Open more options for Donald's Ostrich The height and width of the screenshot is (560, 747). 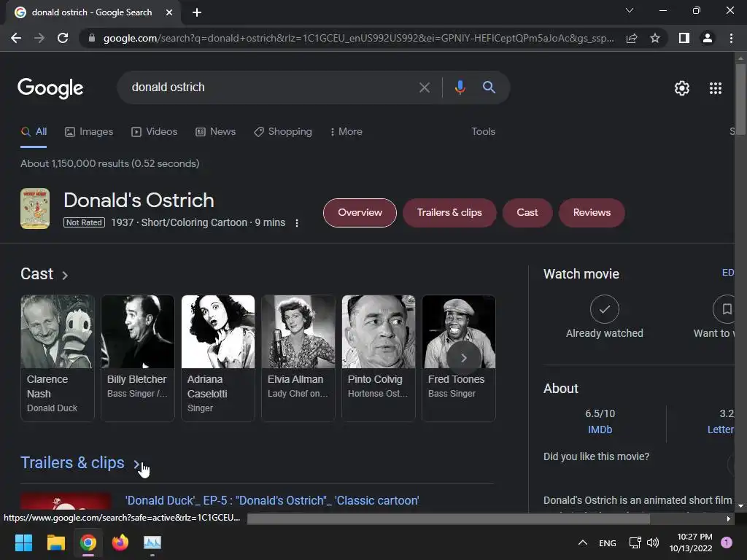tap(297, 223)
